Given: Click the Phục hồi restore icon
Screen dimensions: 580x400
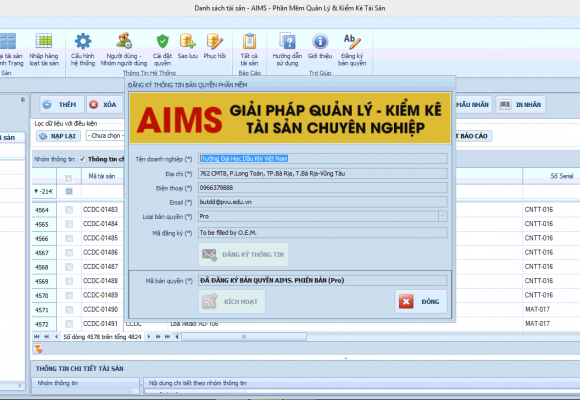Looking at the screenshot, I should click(215, 46).
